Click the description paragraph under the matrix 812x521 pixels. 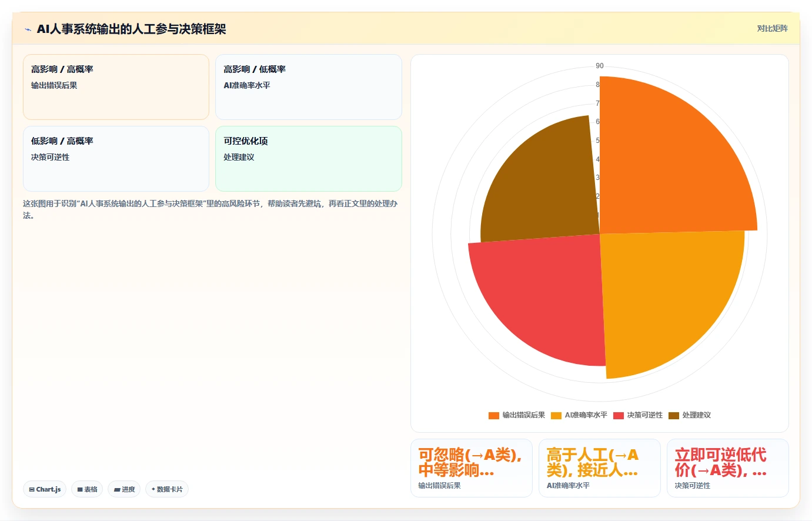click(x=210, y=209)
